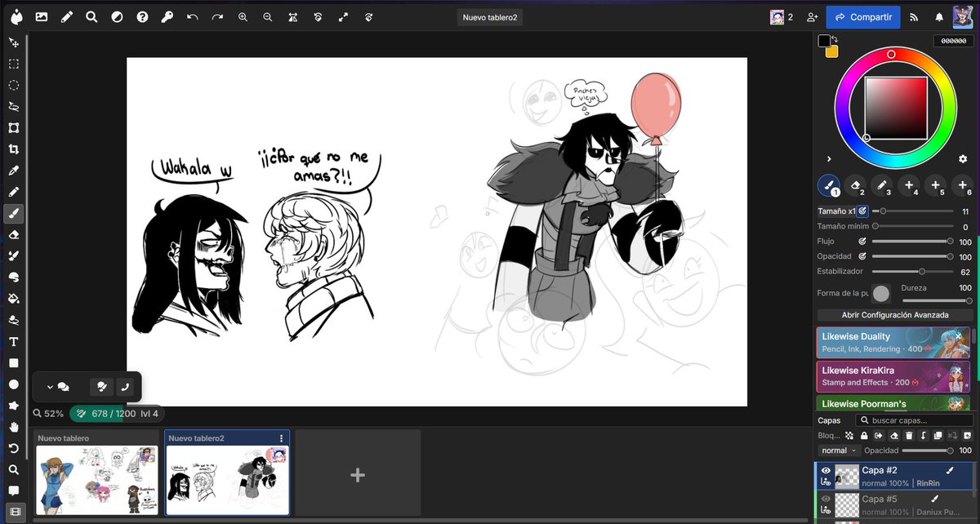Select the lasso selection tool
Screen dimensions: 980x524
[14, 106]
